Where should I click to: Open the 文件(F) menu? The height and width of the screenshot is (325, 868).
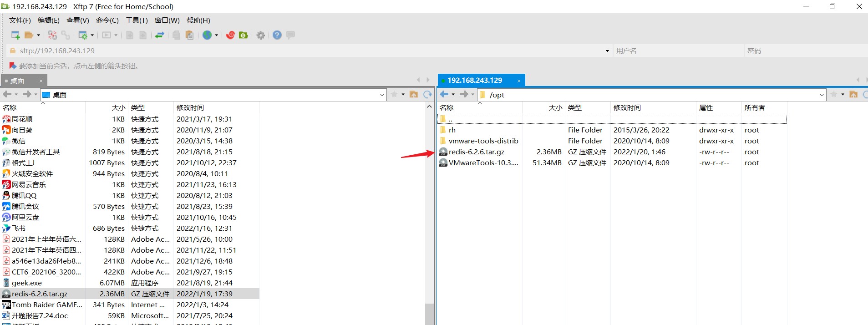(x=20, y=20)
